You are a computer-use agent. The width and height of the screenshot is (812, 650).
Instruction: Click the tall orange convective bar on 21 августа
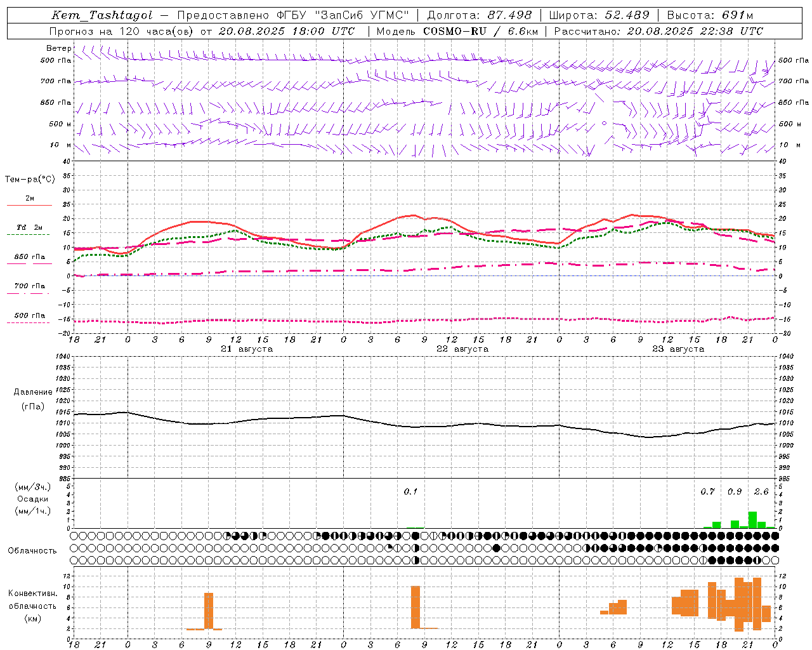209,611
